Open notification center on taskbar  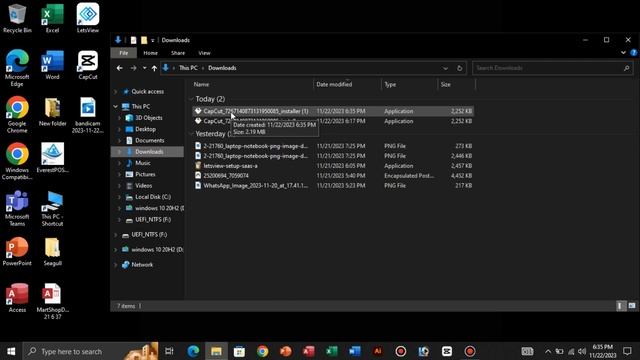point(627,351)
